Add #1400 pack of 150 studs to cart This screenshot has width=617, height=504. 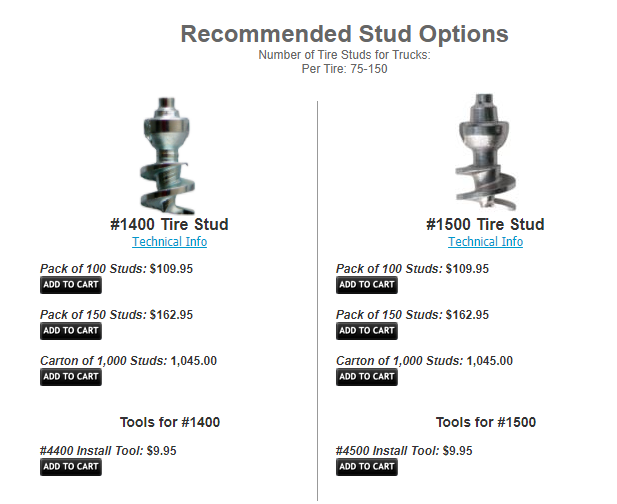pyautogui.click(x=71, y=331)
